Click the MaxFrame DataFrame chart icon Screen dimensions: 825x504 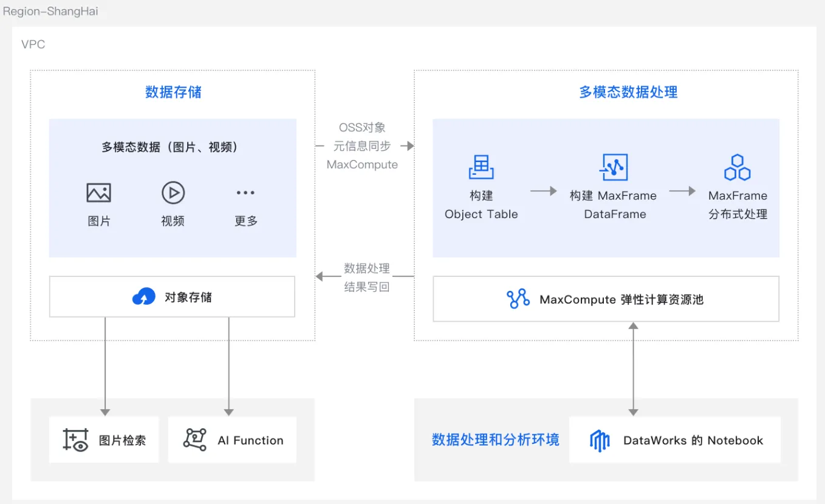point(614,167)
